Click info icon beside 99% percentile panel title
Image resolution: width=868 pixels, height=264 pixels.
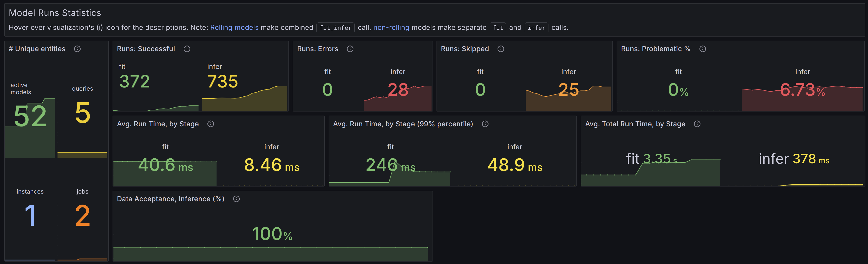(485, 124)
